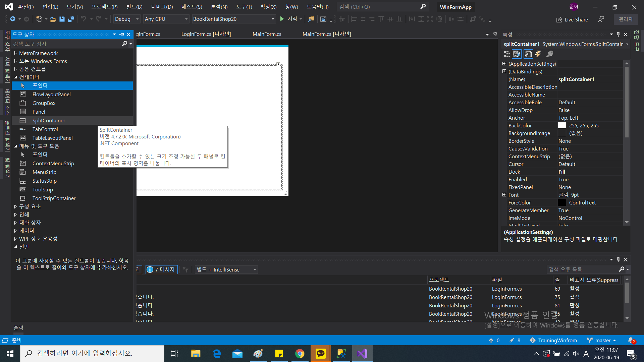Select the TabControl toolbox control
The height and width of the screenshot is (362, 644).
tap(45, 129)
